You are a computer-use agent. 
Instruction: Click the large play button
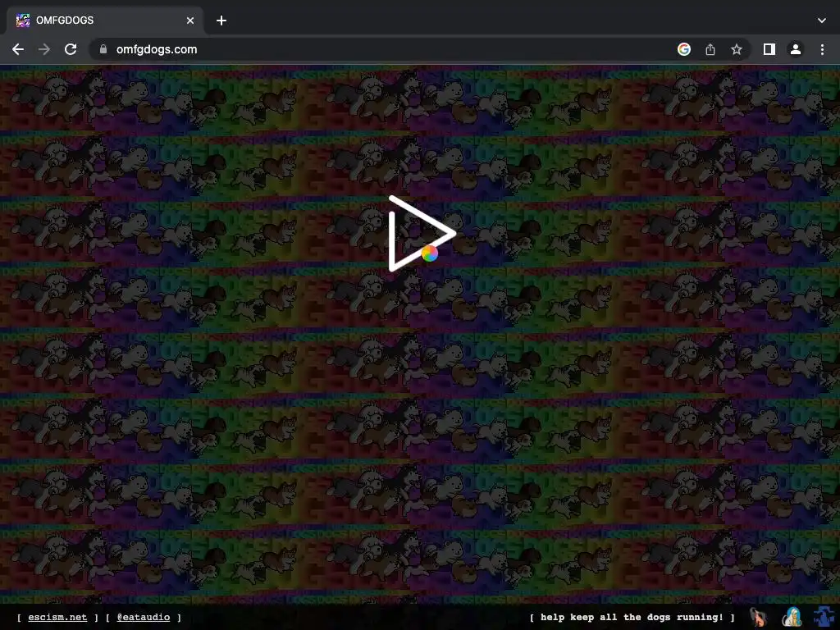tap(422, 234)
